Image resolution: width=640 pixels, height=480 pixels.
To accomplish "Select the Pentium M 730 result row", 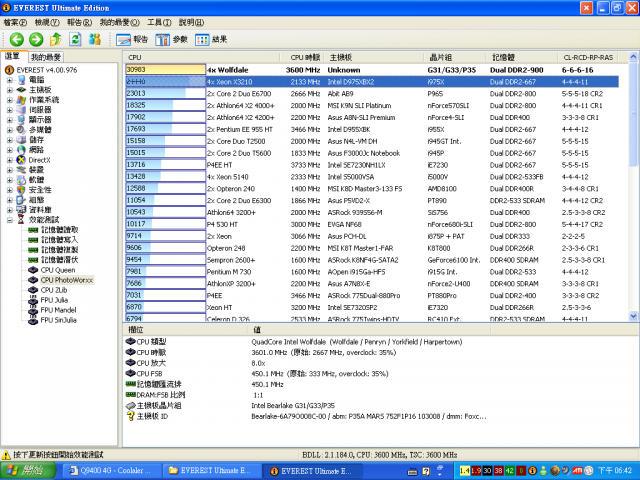I will coord(371,272).
